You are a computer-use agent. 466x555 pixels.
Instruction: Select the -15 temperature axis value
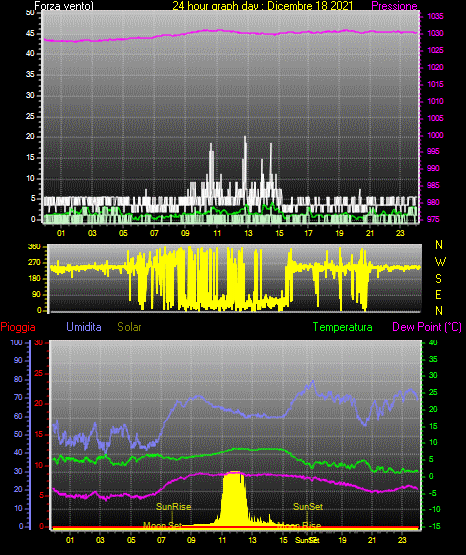tap(435, 526)
